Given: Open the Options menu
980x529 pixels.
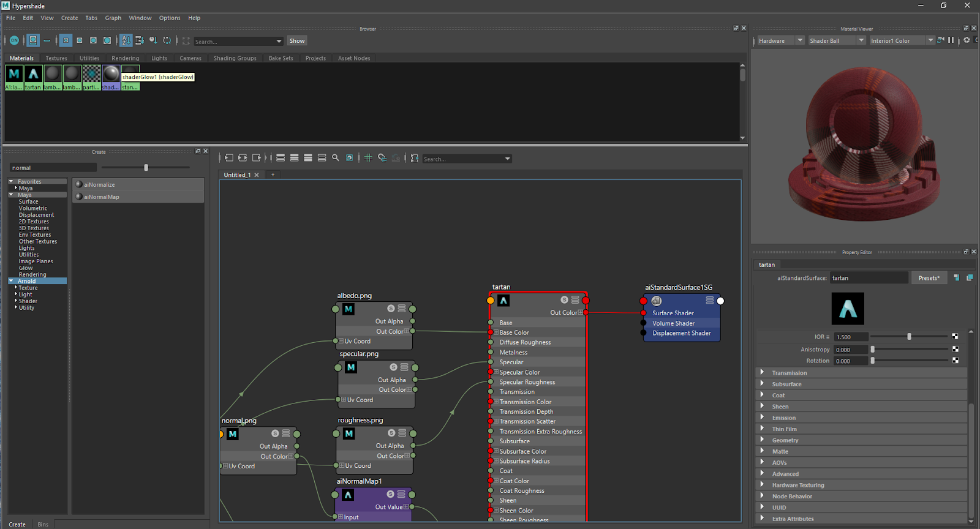Looking at the screenshot, I should [x=170, y=18].
